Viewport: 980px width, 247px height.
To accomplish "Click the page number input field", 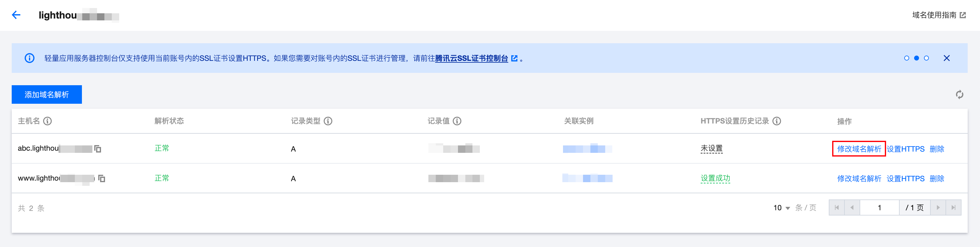I will pyautogui.click(x=879, y=208).
